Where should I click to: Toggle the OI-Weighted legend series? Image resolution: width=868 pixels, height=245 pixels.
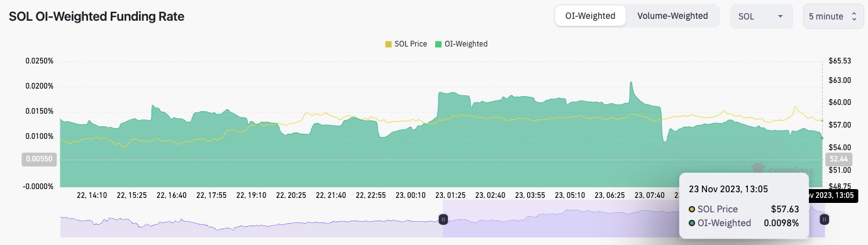[x=461, y=44]
